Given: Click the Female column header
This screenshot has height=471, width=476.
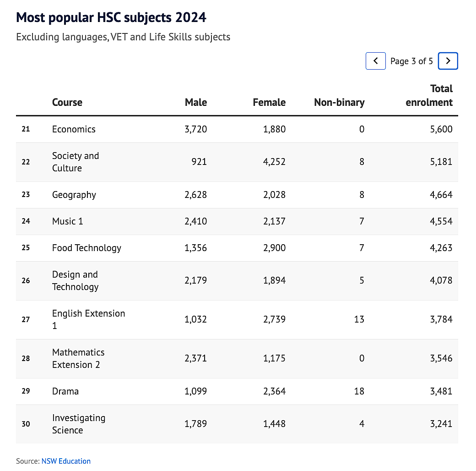Looking at the screenshot, I should [x=269, y=103].
